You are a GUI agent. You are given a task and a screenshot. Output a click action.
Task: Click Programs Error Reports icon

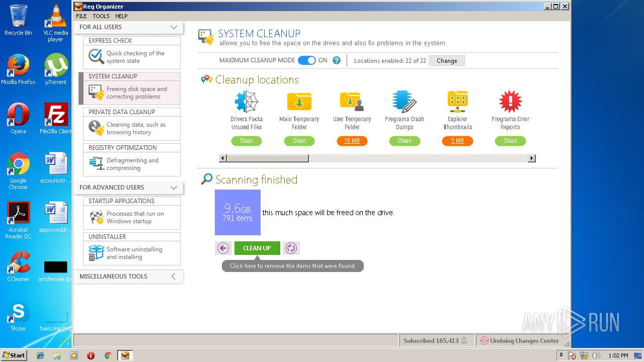pos(510,102)
